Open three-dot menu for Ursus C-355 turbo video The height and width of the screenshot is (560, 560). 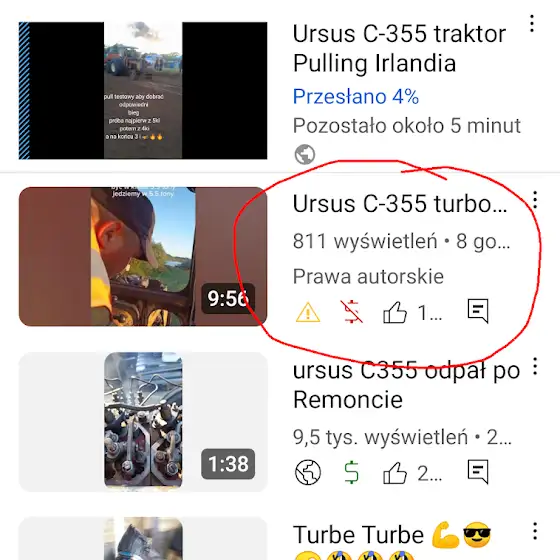click(535, 200)
